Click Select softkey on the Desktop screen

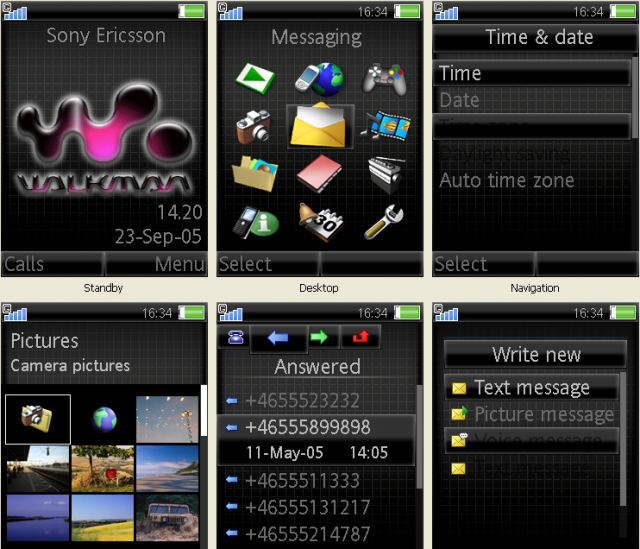coord(245,264)
